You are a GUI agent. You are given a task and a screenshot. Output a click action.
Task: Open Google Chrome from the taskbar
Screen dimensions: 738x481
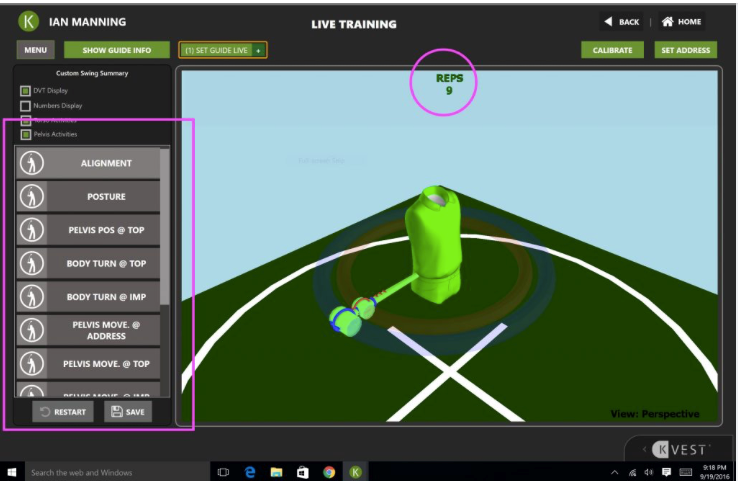328,472
